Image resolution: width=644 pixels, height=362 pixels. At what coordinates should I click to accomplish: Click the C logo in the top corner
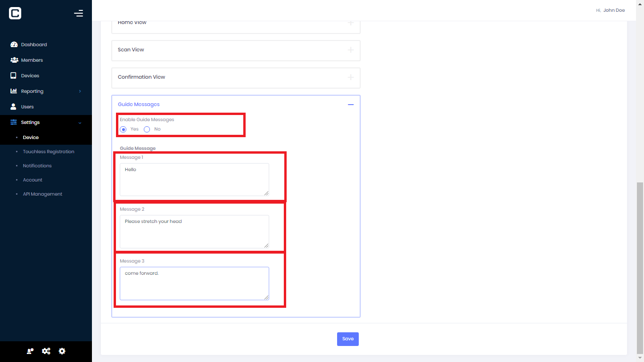(15, 13)
